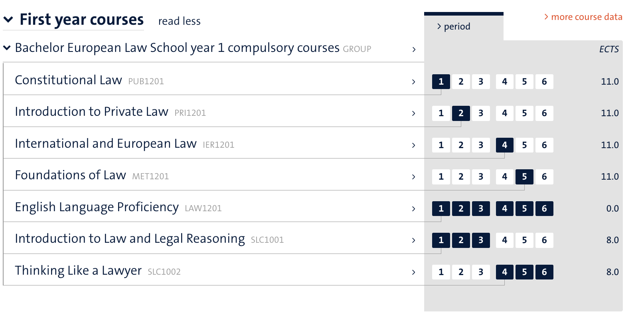The width and height of the screenshot is (644, 319).
Task: Click the read less link
Action: point(179,21)
